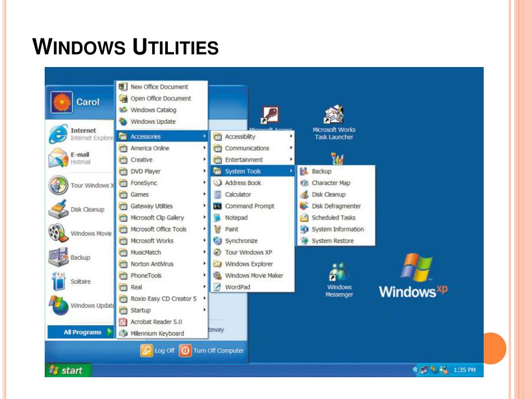Expand DVD Player submenu
Screen dimensions: 532x399
(162, 171)
